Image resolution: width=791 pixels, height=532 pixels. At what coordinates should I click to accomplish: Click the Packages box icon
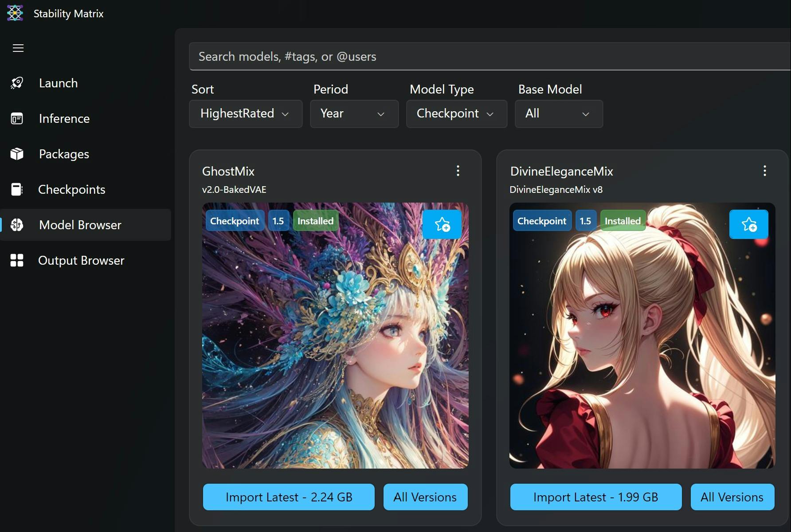point(17,154)
